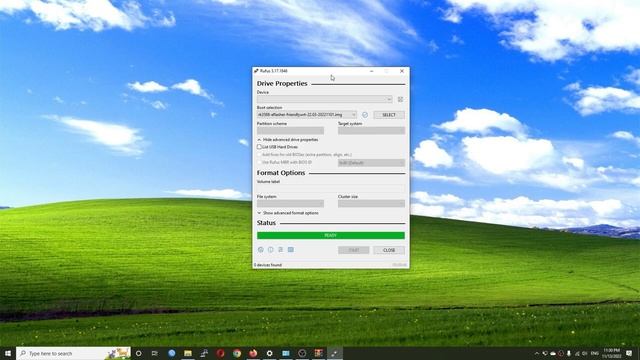640x360 pixels.
Task: Launch Google Chrome from the taskbar
Action: (237, 353)
